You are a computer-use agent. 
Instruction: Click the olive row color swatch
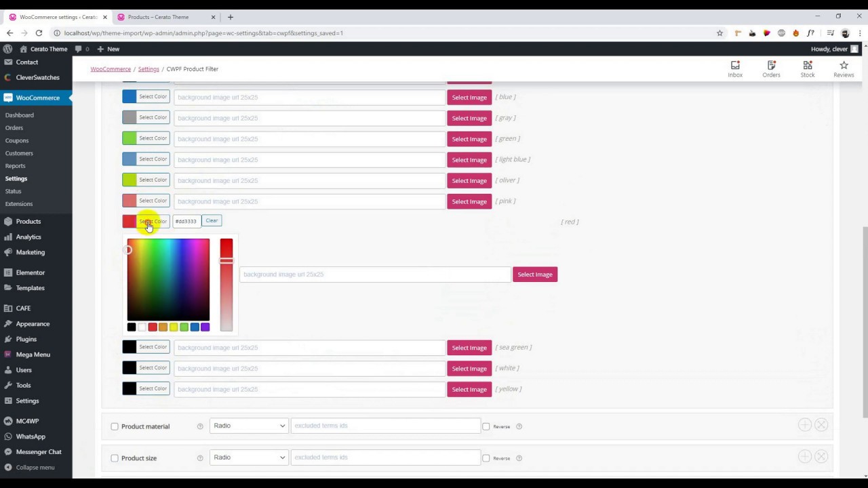pyautogui.click(x=129, y=180)
